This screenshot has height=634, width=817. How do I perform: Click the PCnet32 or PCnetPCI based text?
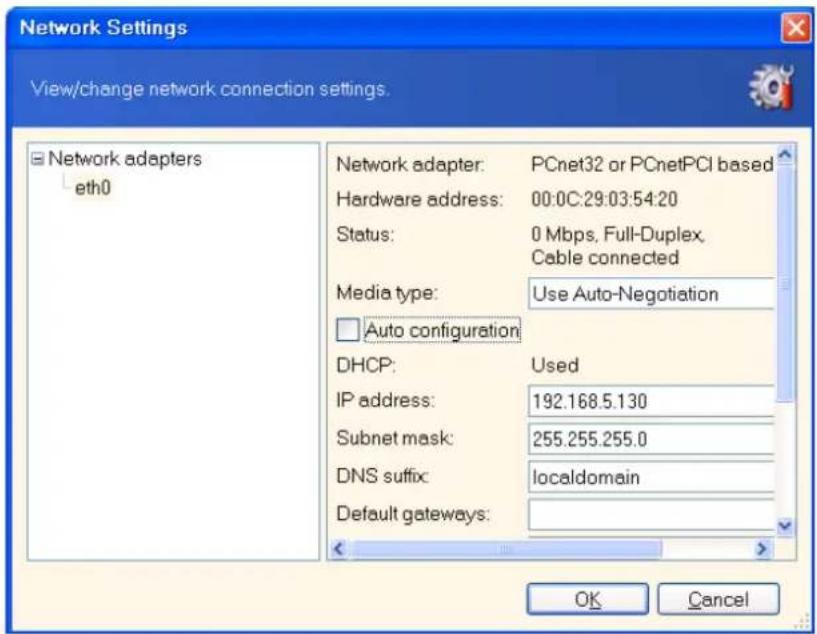(x=652, y=165)
